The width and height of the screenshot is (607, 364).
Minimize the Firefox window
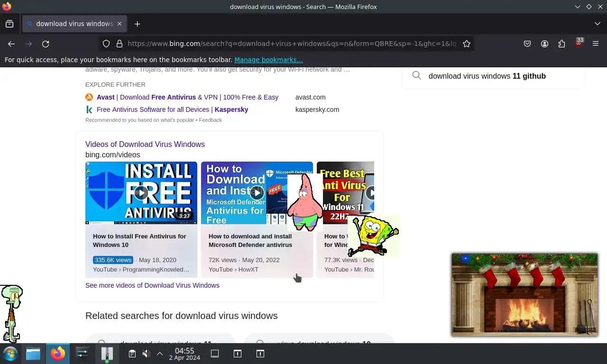point(577,7)
